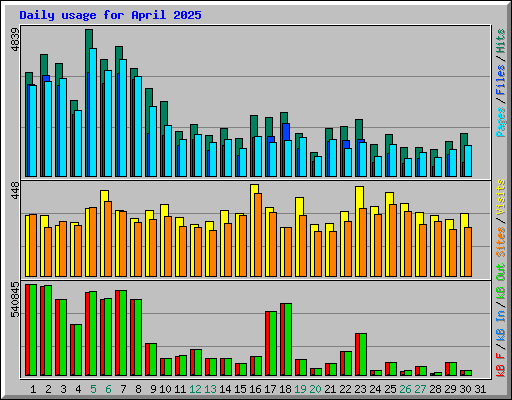Click day '30' on the x-axis

pos(465,389)
